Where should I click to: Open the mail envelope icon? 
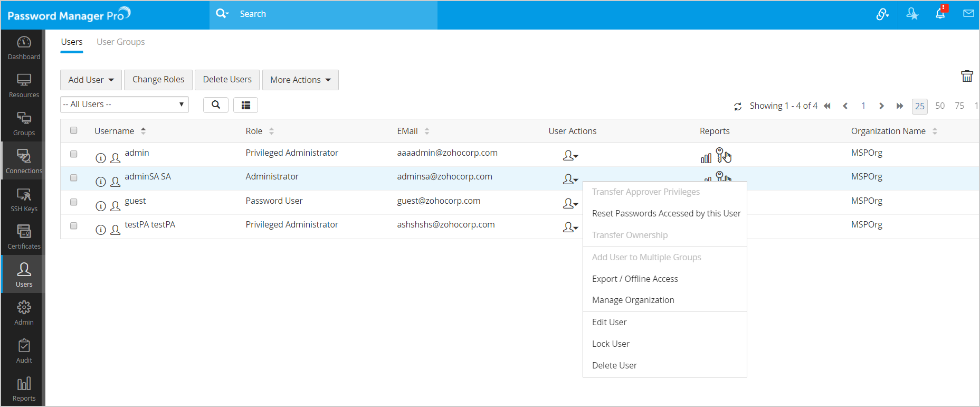point(968,14)
